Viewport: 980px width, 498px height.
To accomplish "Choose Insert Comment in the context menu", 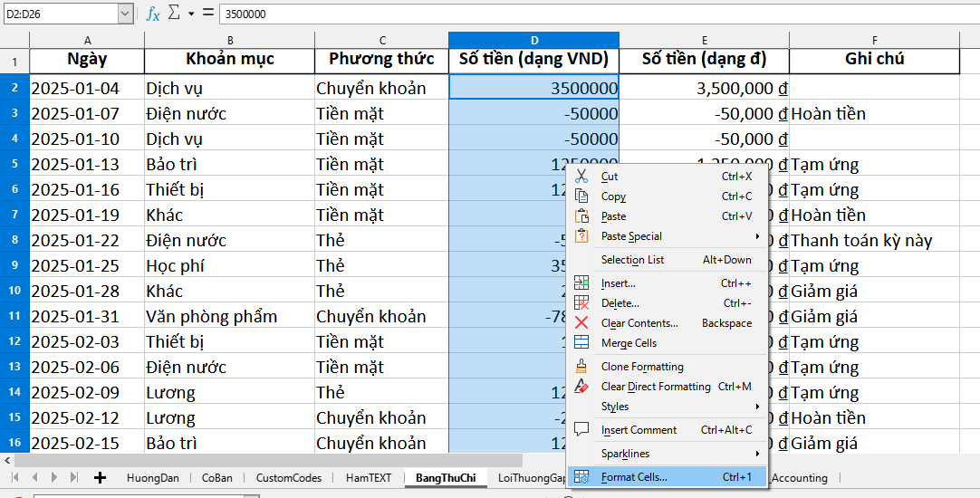I will coord(667,430).
